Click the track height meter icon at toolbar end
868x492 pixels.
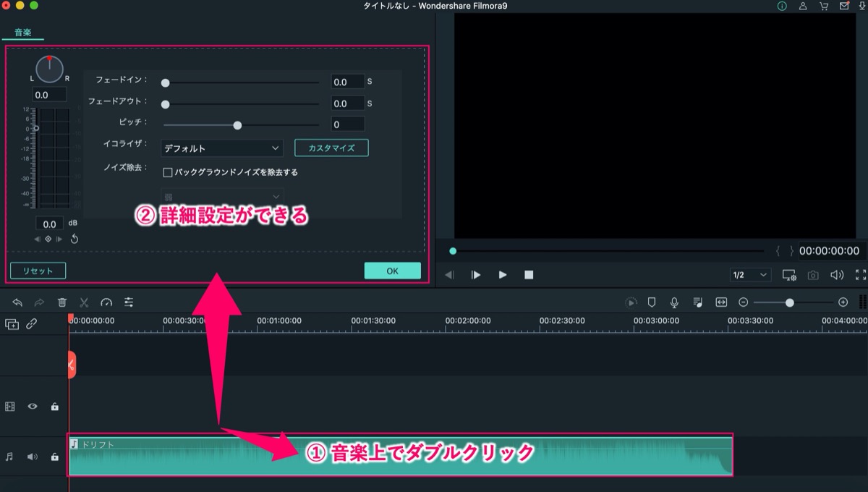[x=863, y=302]
